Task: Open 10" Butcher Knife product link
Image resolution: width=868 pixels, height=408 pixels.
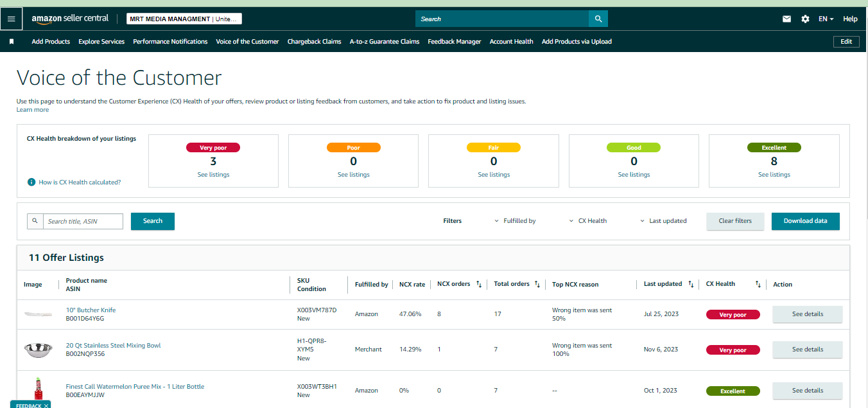Action: point(91,310)
